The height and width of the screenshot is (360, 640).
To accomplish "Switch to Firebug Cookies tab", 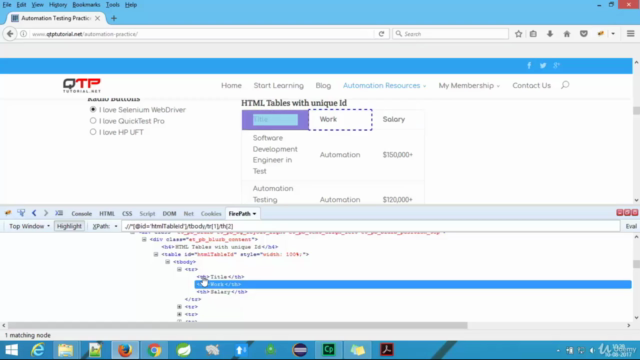I will [x=211, y=213].
